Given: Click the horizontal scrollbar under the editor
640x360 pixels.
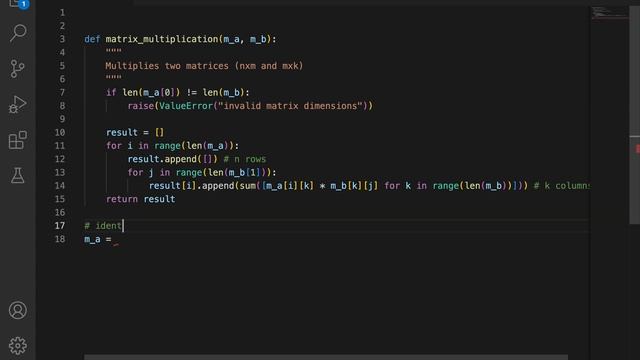Looking at the screenshot, I should 326,357.
